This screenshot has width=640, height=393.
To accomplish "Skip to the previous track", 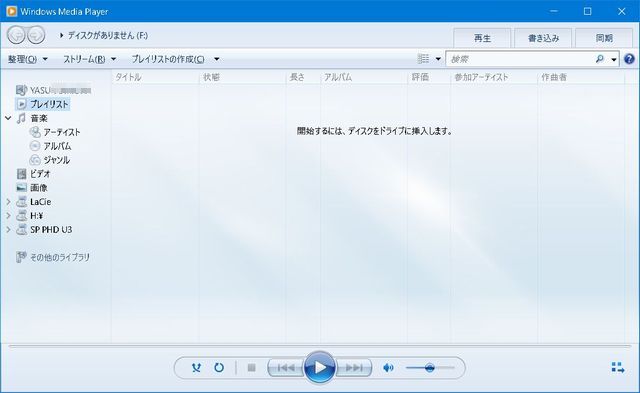I will (286, 368).
